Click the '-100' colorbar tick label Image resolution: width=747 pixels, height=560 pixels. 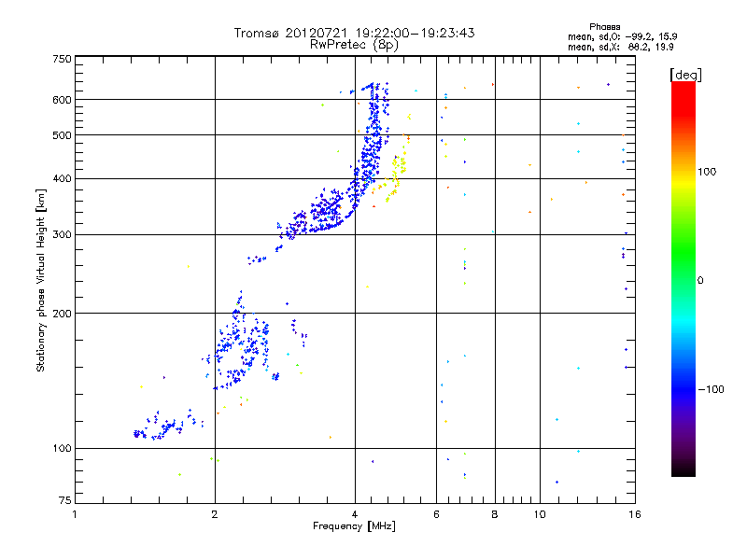tap(711, 389)
